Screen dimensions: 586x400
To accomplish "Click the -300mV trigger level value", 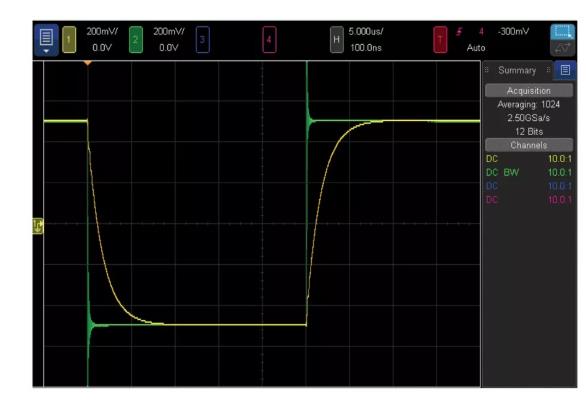I will tap(513, 31).
